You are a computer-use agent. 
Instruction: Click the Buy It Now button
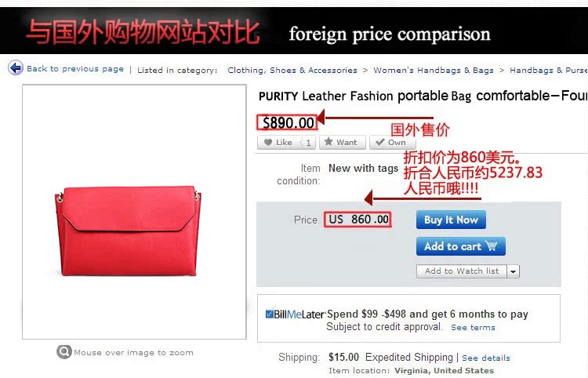pyautogui.click(x=451, y=220)
